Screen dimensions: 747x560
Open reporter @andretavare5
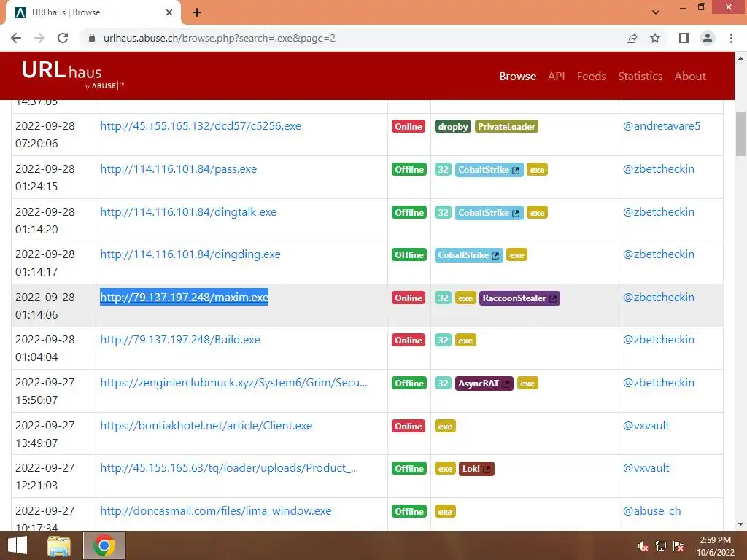point(661,125)
